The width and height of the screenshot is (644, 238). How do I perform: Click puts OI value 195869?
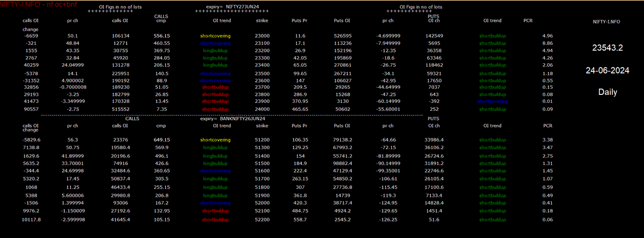click(342, 57)
